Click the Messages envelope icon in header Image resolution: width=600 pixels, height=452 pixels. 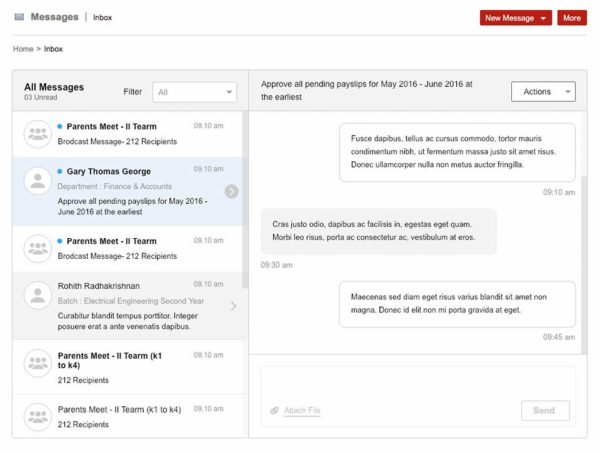click(x=19, y=17)
